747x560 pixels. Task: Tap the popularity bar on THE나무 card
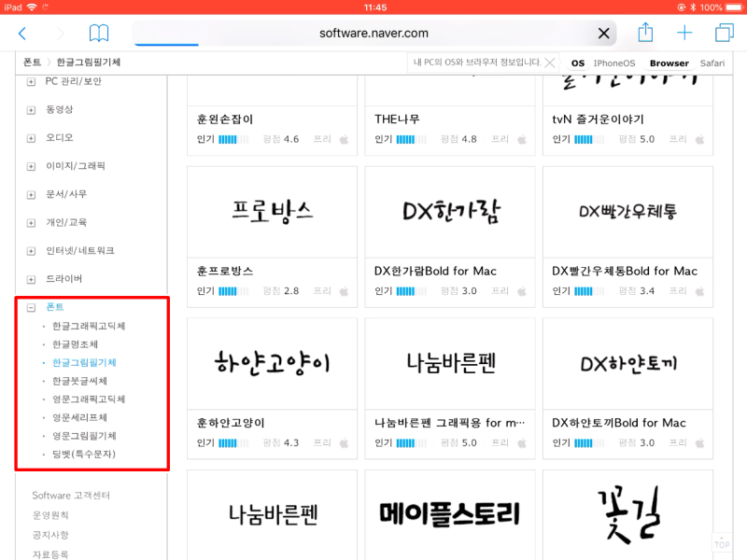(x=411, y=139)
